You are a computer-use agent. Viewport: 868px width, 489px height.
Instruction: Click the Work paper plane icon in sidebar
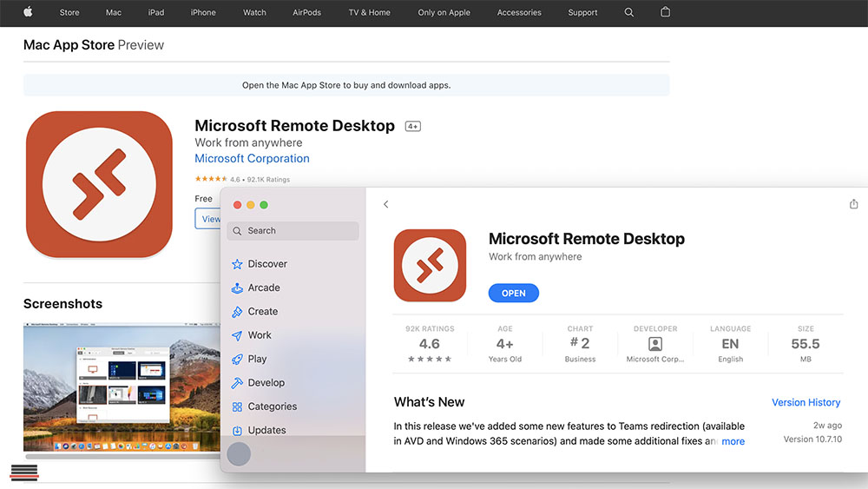coord(237,335)
